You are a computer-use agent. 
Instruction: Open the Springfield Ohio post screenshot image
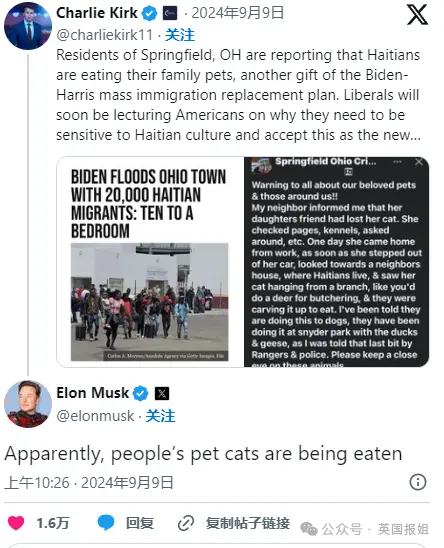coord(336,262)
